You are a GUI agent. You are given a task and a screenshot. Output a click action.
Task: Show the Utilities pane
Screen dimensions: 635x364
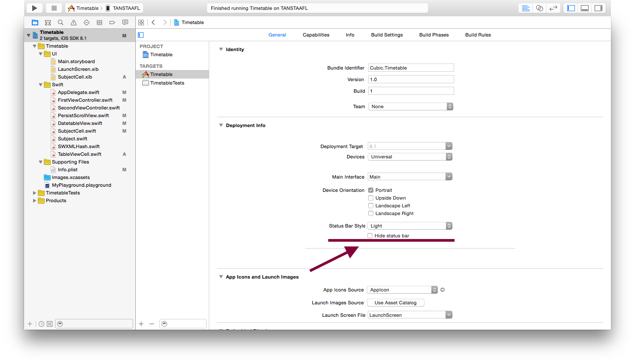pos(598,8)
